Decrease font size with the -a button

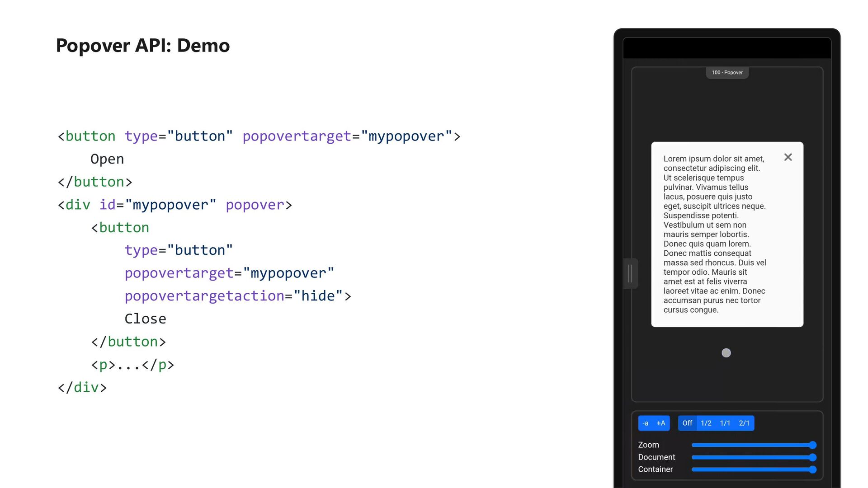645,423
